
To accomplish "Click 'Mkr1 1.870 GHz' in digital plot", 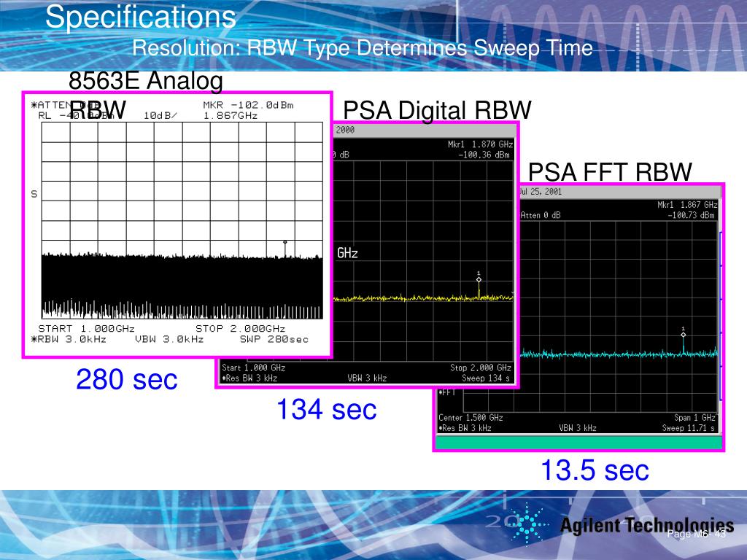I will (480, 144).
